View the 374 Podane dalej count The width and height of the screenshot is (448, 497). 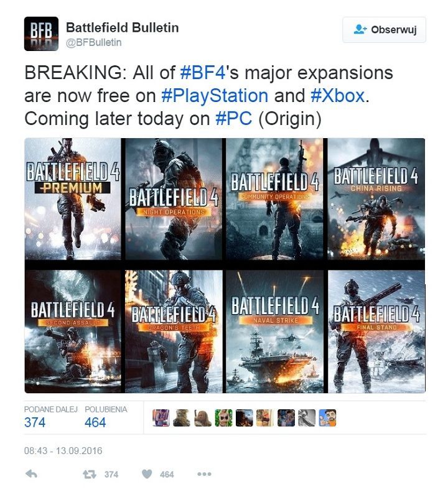pyautogui.click(x=35, y=422)
